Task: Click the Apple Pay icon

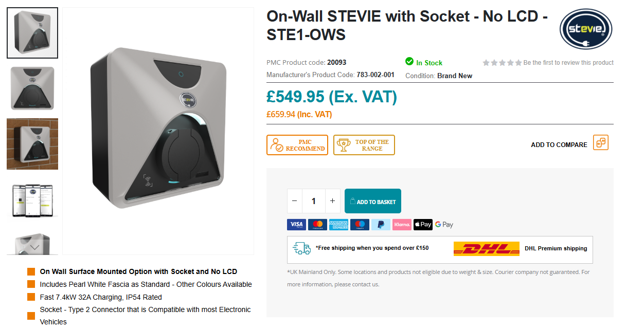Action: [x=423, y=225]
